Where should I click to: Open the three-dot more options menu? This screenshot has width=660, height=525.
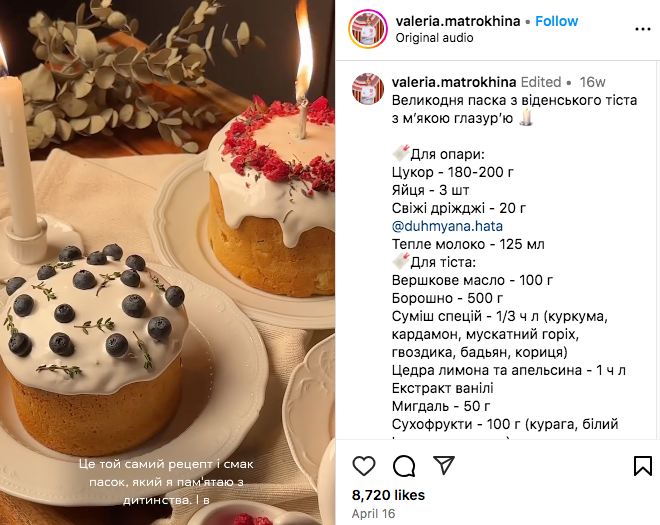point(643,29)
